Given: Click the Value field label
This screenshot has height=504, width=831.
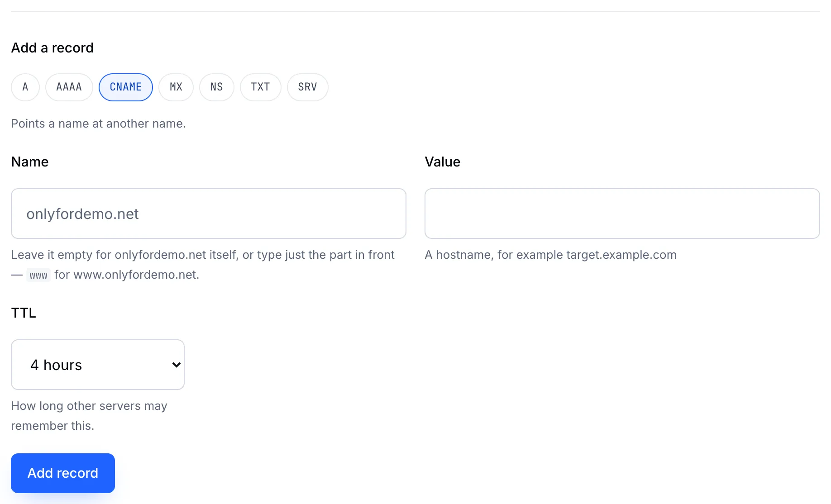Looking at the screenshot, I should 442,162.
